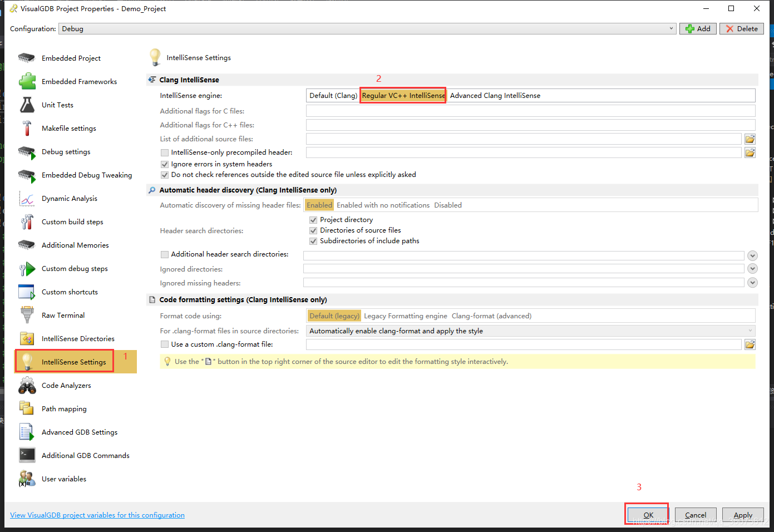This screenshot has height=532, width=774.
Task: Select Unit Tests flask icon
Action: click(x=27, y=105)
